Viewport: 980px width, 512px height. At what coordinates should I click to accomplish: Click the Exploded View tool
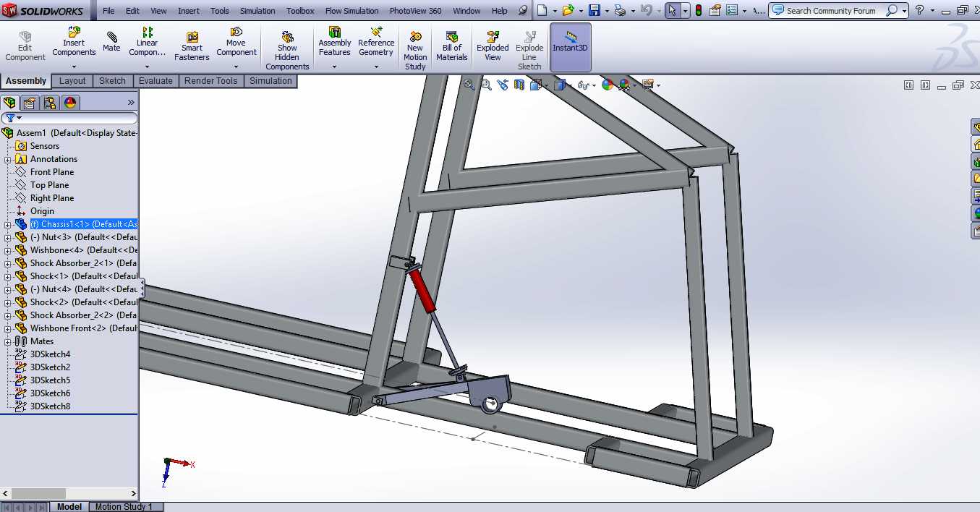coord(493,46)
